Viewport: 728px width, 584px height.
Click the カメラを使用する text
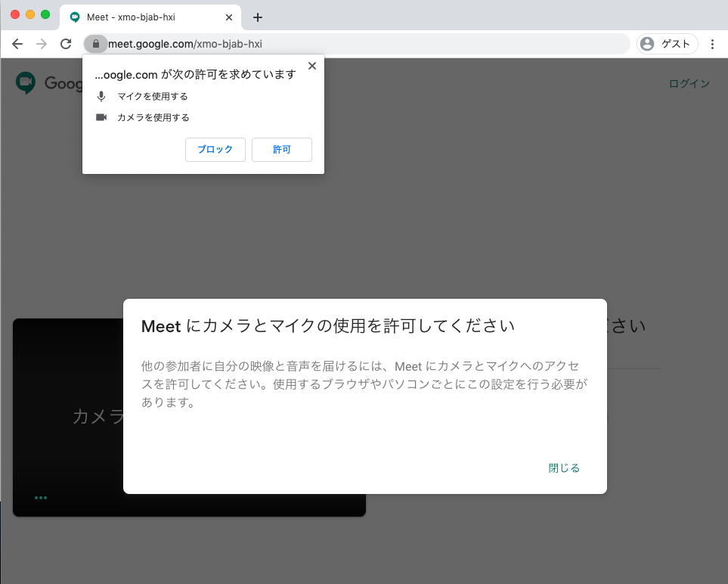pos(153,117)
